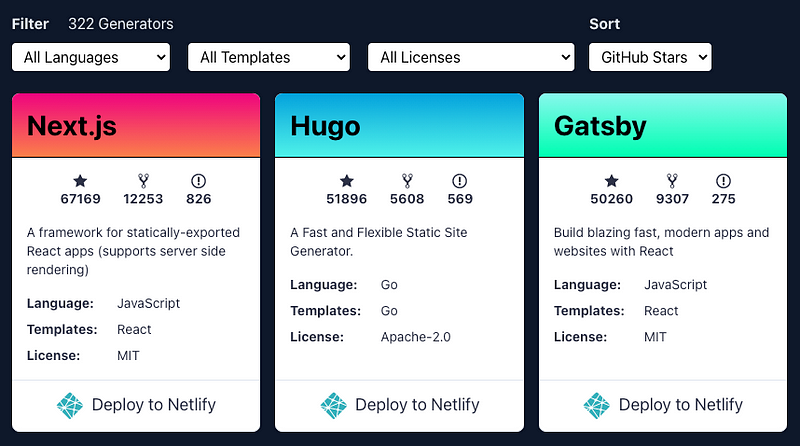This screenshot has height=446, width=800.
Task: Click Next.js issue count 826
Action: (x=198, y=199)
